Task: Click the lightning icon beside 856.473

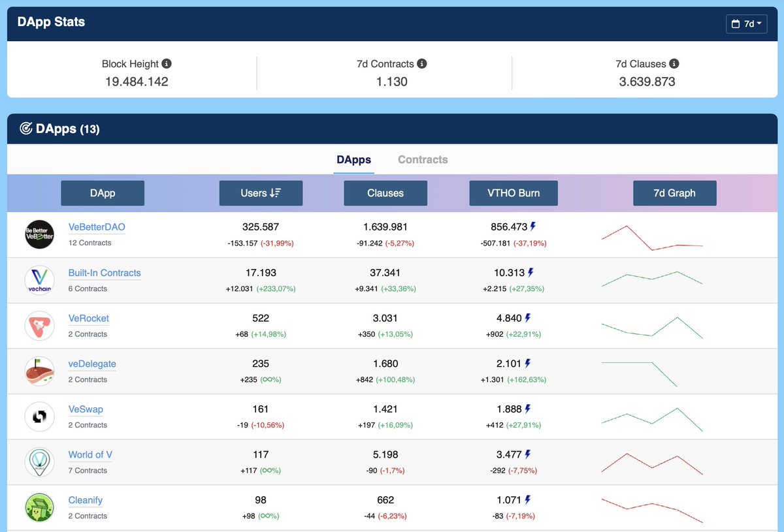Action: (533, 227)
